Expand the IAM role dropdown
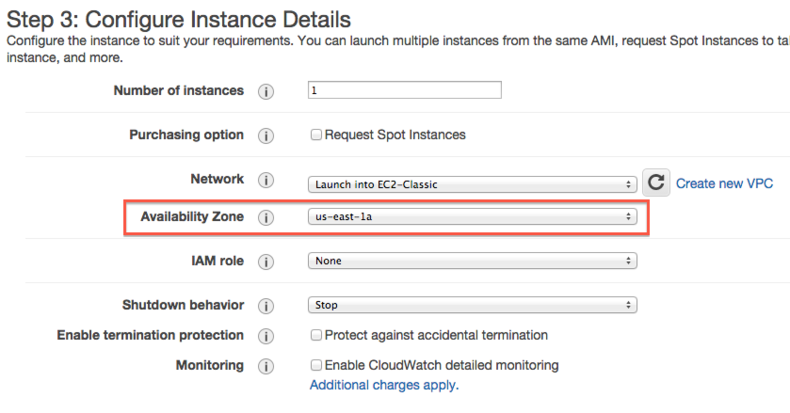 pos(472,261)
